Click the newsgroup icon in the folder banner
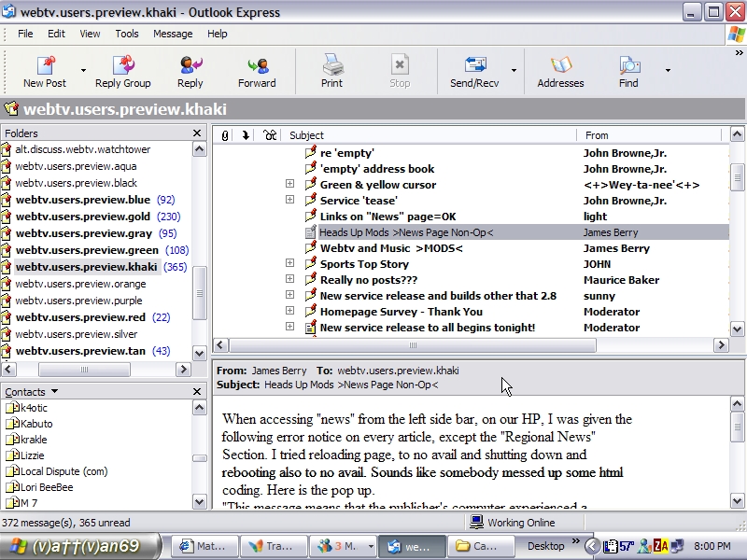 tap(10, 109)
